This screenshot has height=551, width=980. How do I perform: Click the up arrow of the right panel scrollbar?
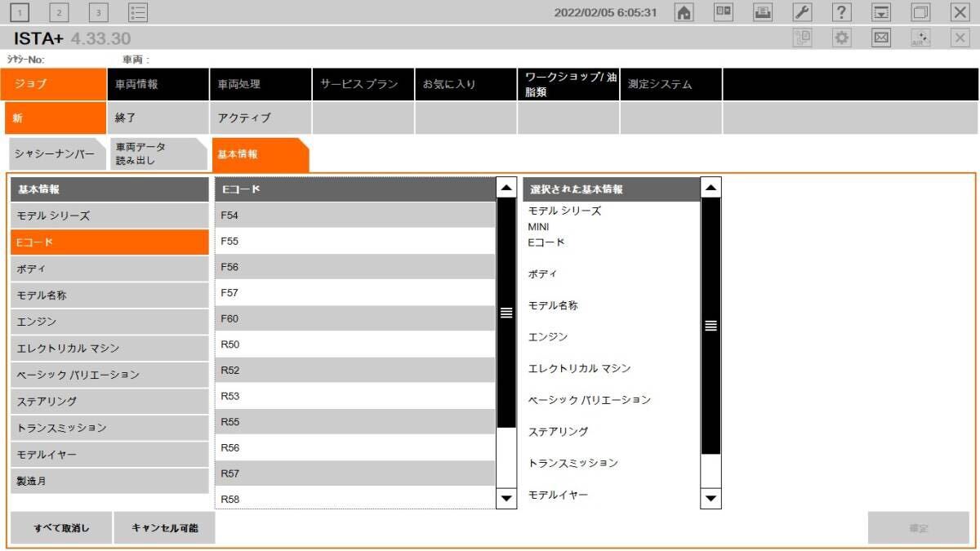pos(710,185)
